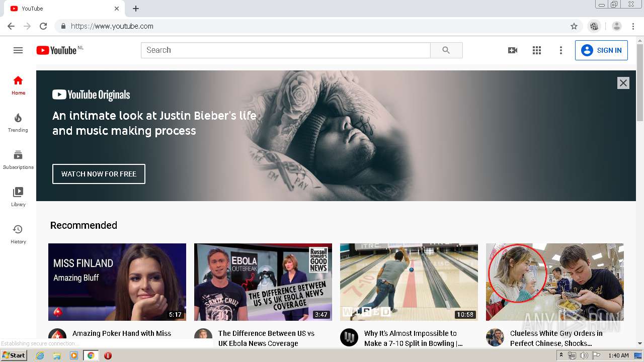Open Trending in sidebar

[18, 122]
